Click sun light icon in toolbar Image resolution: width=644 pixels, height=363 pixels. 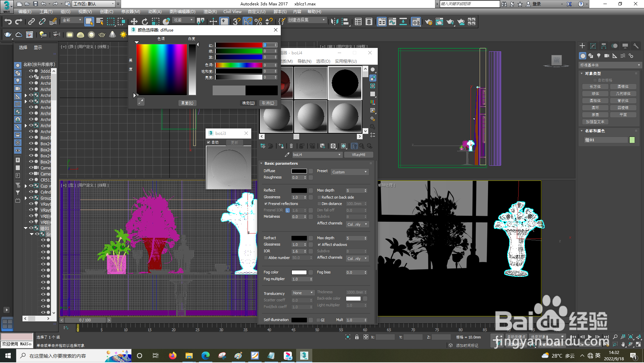[123, 35]
